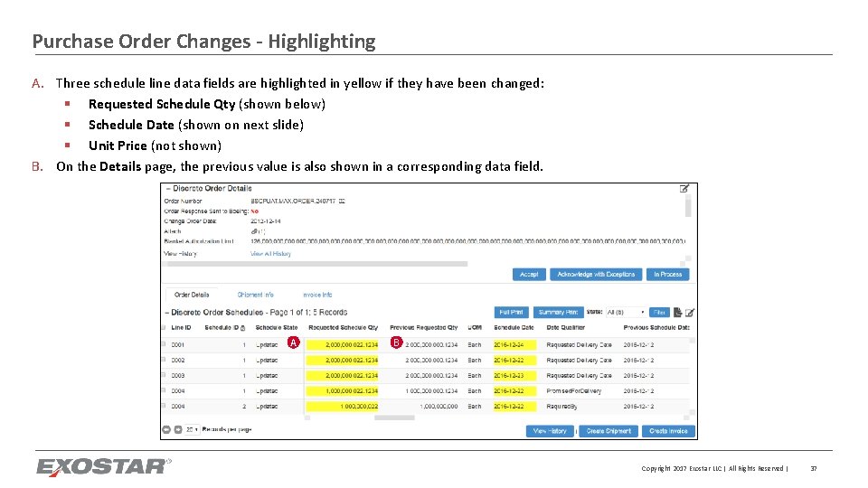Open the records per page dropdown

coord(192,429)
